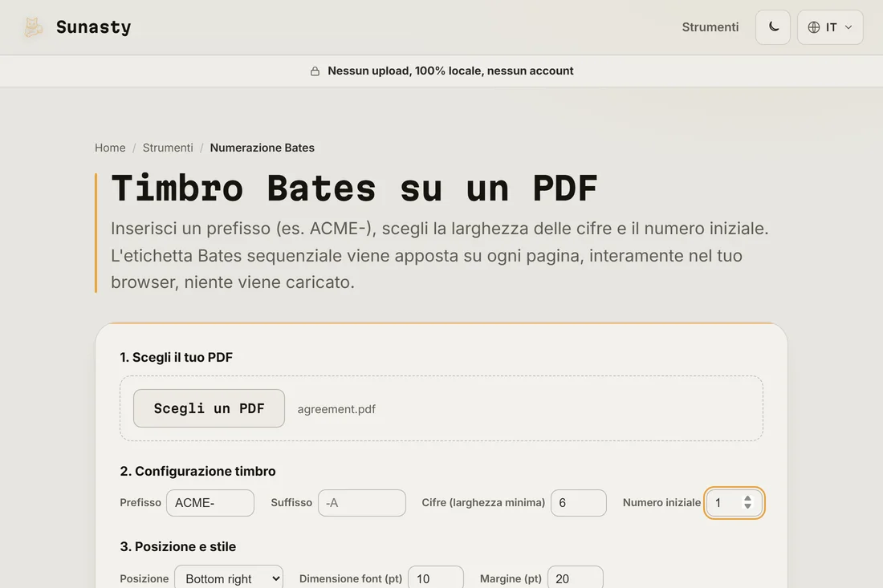Select the Numerazione Bates breadcrumb text
The height and width of the screenshot is (588, 883).
(x=262, y=148)
